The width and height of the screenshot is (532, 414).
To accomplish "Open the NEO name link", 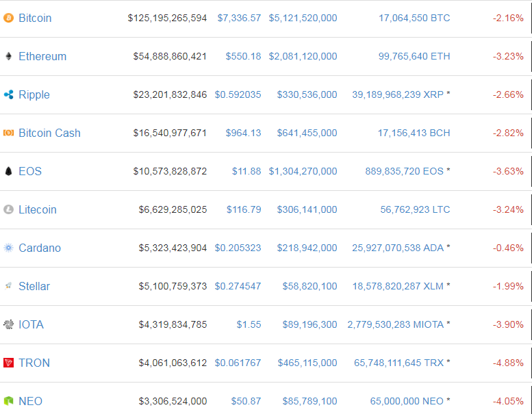I will [x=30, y=401].
